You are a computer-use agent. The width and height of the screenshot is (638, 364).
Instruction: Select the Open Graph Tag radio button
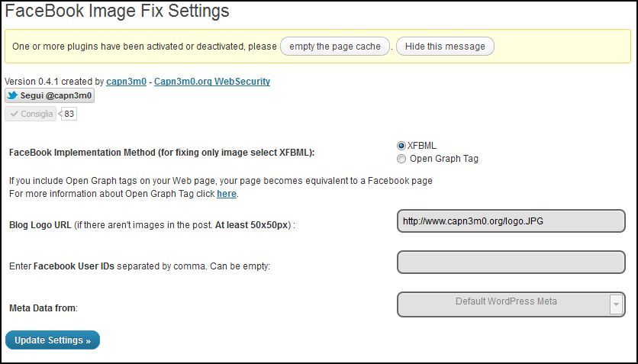(401, 159)
